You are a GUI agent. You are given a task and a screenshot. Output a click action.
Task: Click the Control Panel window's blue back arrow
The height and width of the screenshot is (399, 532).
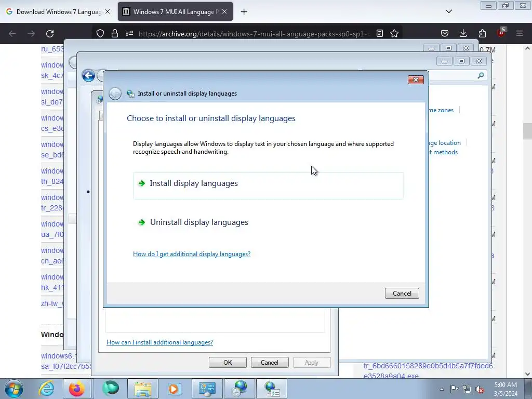(x=88, y=76)
